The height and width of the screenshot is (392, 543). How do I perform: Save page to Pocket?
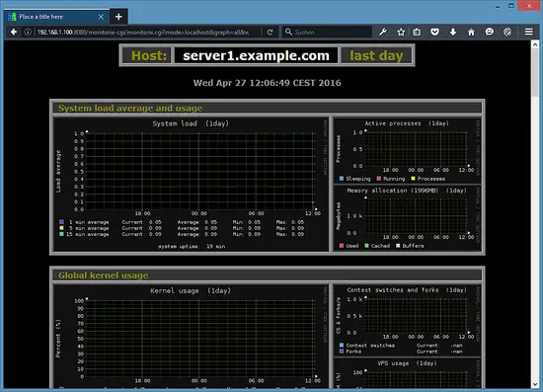(x=435, y=33)
